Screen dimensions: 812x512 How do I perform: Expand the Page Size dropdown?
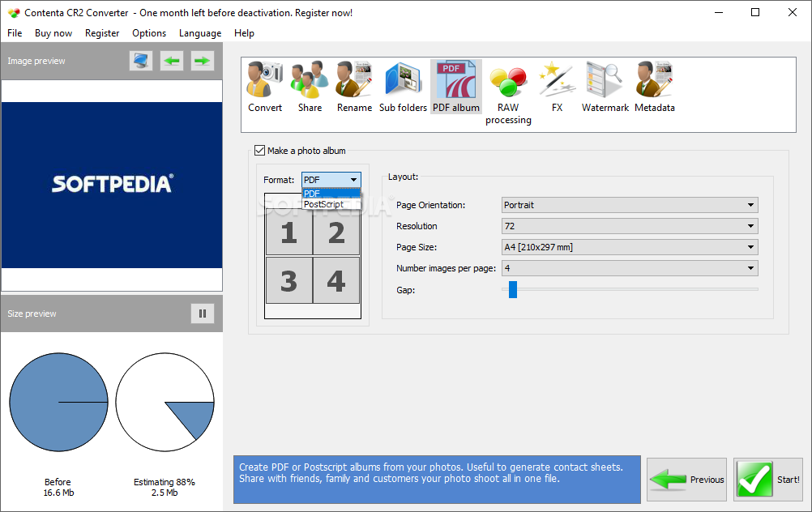630,247
